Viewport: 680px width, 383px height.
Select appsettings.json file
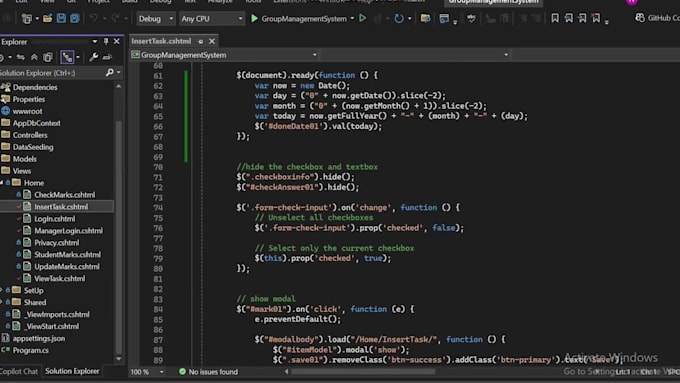pyautogui.click(x=39, y=338)
